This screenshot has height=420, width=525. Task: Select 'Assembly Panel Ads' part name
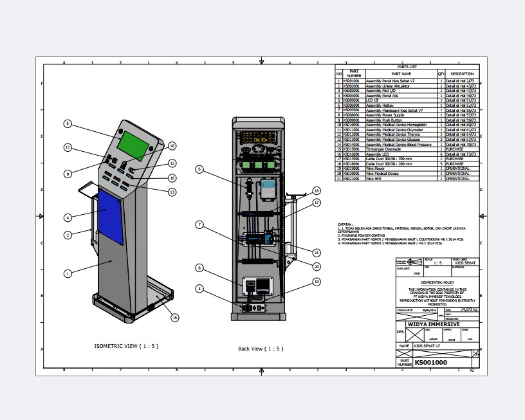[x=382, y=96]
